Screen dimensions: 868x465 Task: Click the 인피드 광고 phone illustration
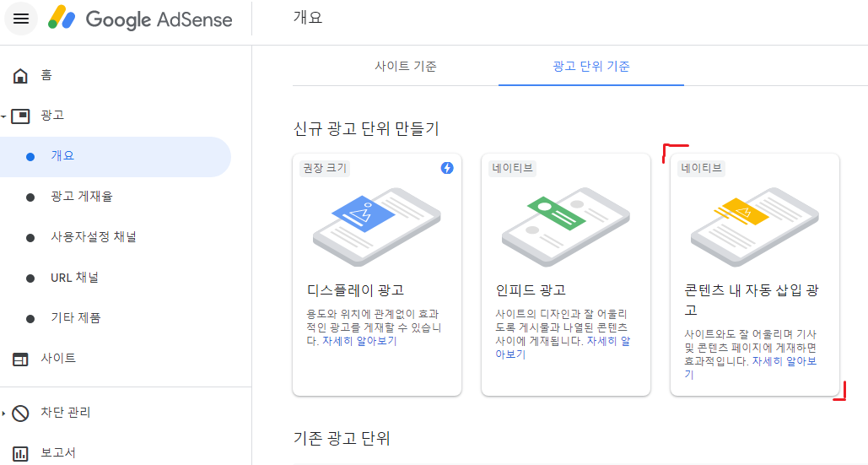[566, 227]
